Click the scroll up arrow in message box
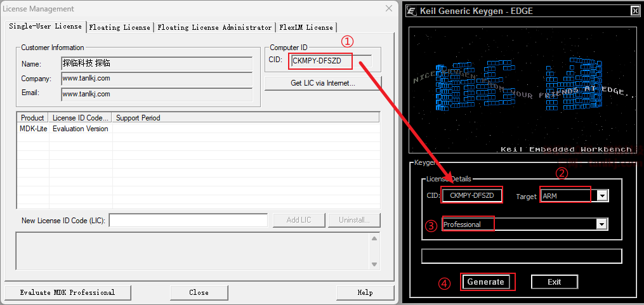644x305 pixels. coord(374,238)
